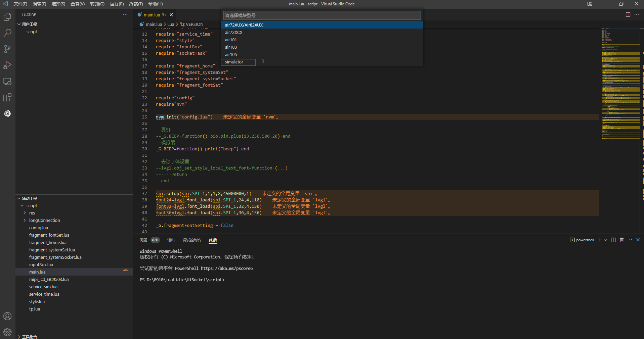Open the 转到(G) menu
This screenshot has width=644, height=339.
coord(97,4)
